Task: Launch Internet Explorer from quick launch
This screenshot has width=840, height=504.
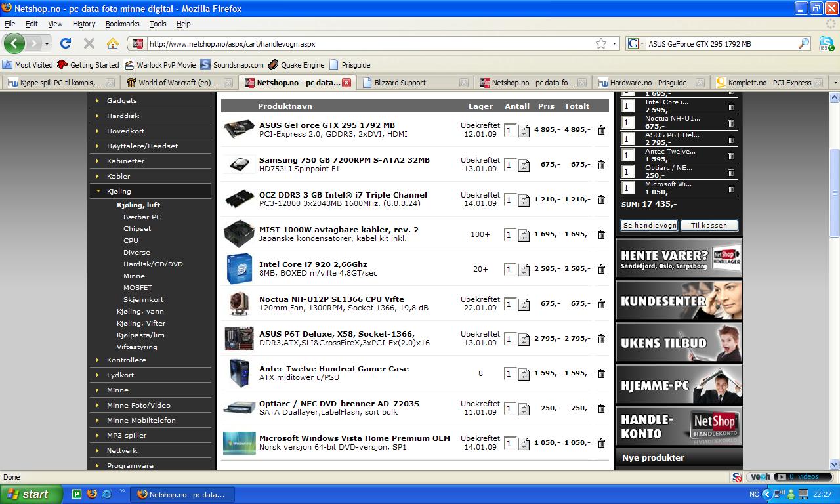Action: click(x=106, y=494)
